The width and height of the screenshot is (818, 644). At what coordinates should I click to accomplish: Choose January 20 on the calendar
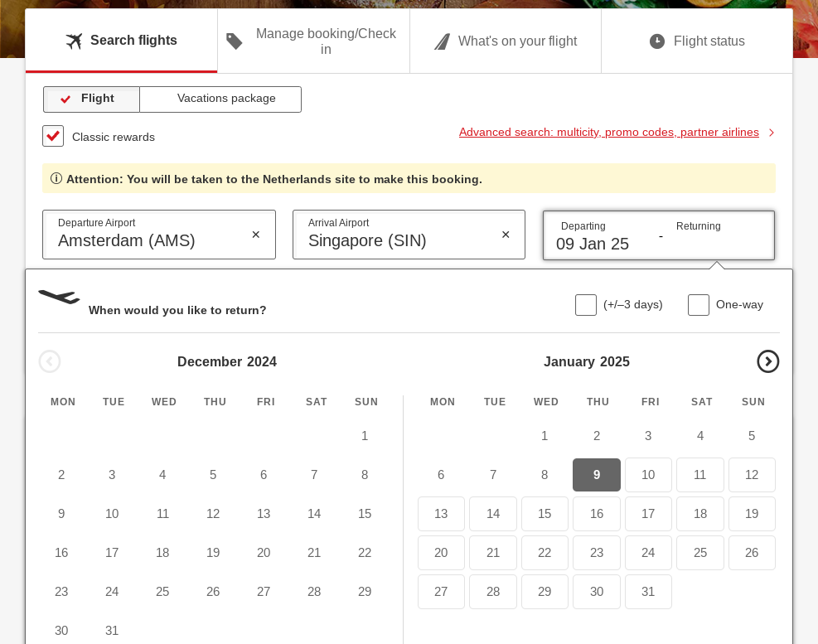click(441, 553)
